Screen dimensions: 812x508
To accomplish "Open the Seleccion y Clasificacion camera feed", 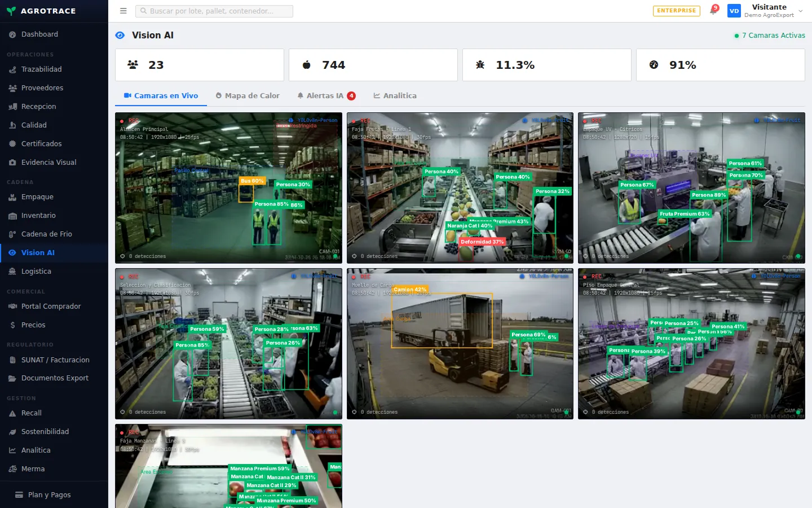I will [x=228, y=344].
